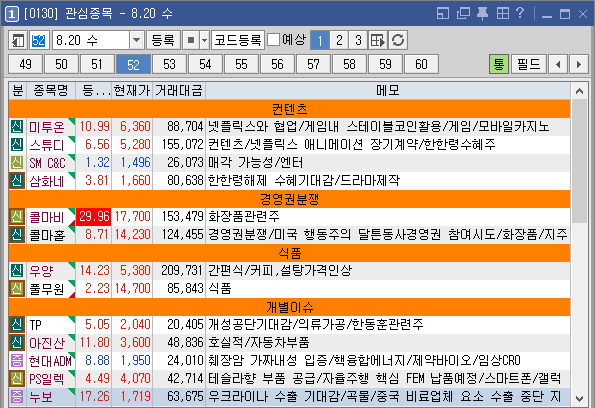Open the grid view icon in title bar
595x408 pixels.
click(502, 14)
